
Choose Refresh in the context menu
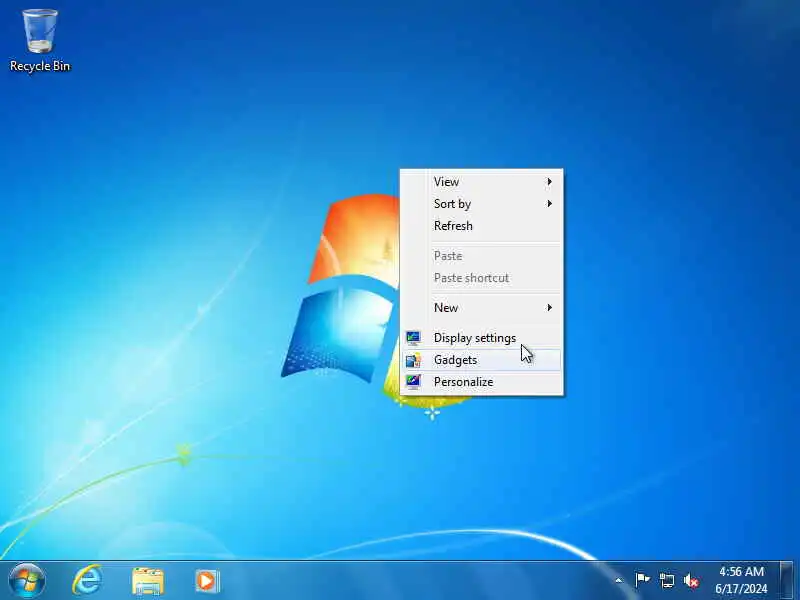(x=481, y=226)
